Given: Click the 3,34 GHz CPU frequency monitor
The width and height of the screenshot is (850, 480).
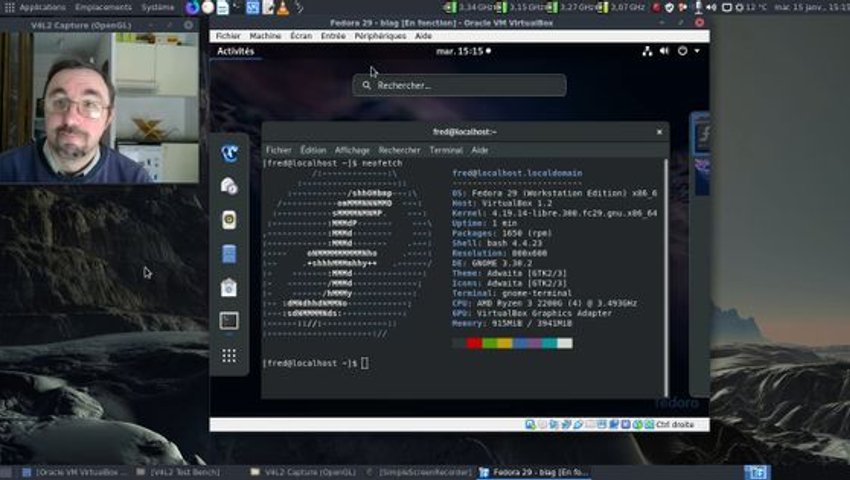Looking at the screenshot, I should tap(468, 8).
